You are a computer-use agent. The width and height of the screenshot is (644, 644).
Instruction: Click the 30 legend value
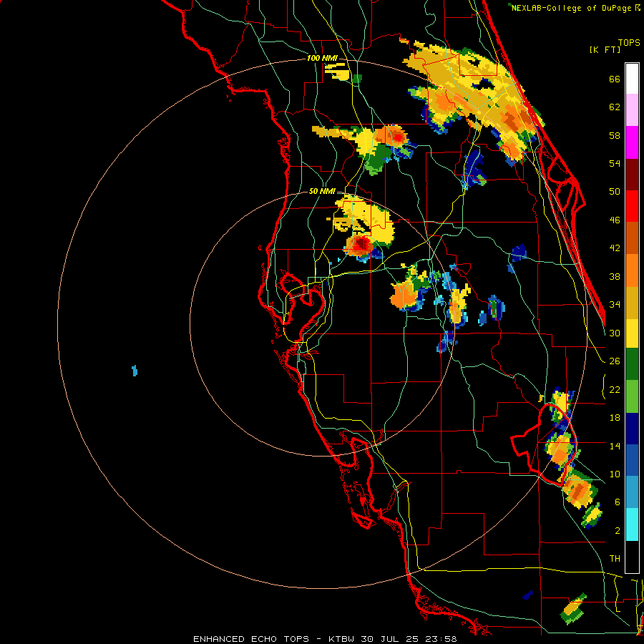point(615,333)
